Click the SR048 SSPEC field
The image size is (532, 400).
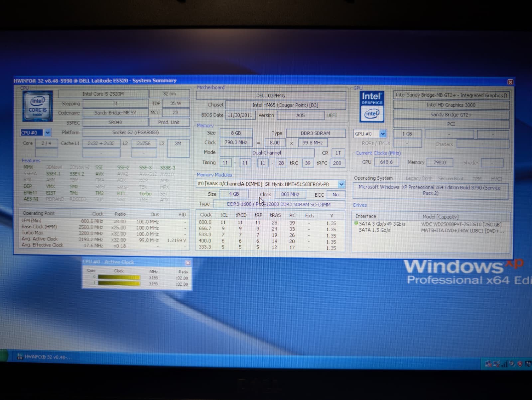115,122
